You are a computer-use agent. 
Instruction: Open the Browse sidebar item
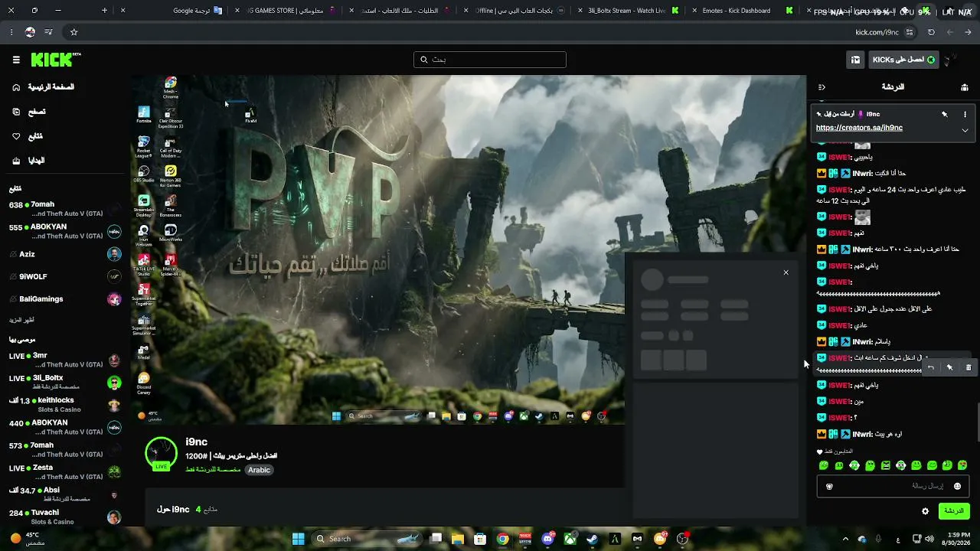click(x=29, y=112)
